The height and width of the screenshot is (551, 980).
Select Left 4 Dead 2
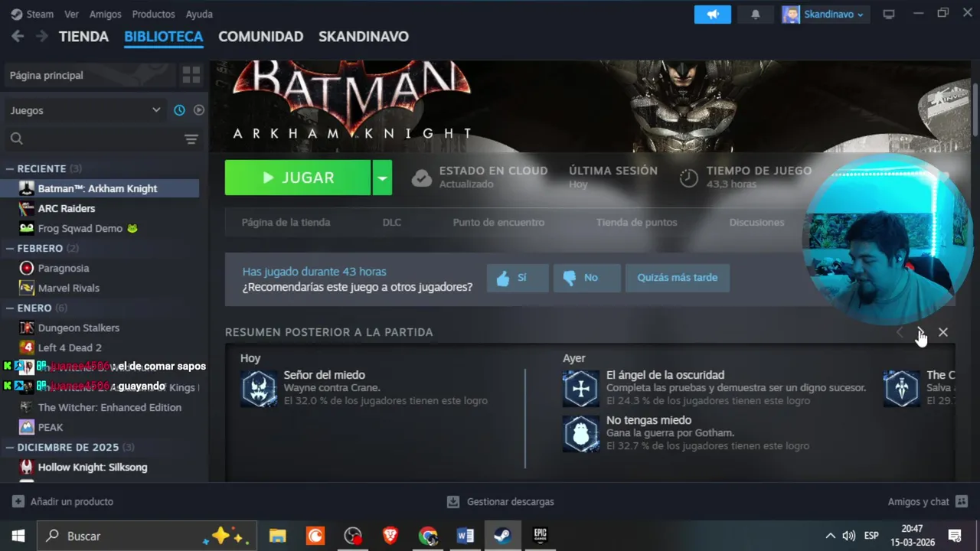pyautogui.click(x=101, y=347)
